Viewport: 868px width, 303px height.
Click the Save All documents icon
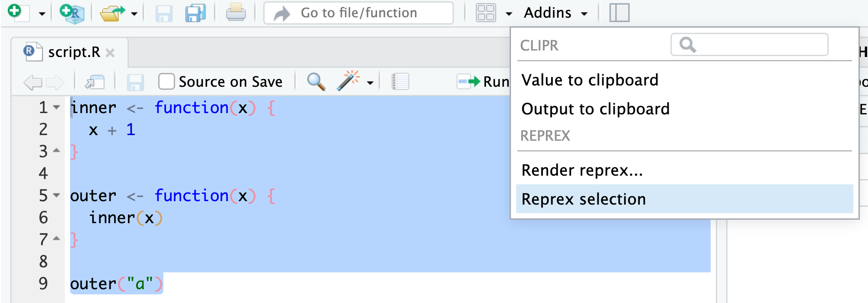pos(195,13)
